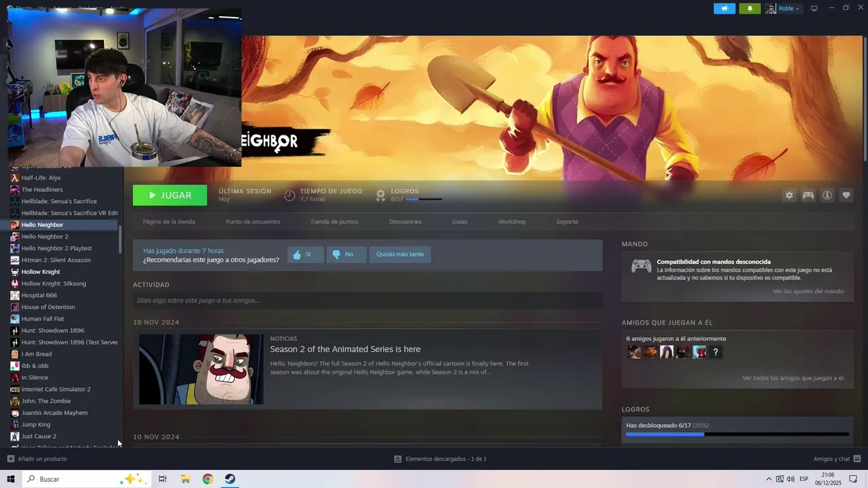Open Ver los ajustes del mando link
Viewport: 868px width, 488px height.
point(808,291)
